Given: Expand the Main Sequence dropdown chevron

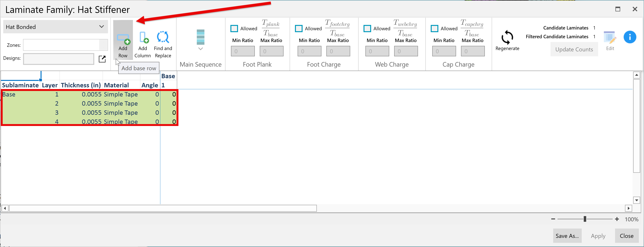Looking at the screenshot, I should pos(201,49).
